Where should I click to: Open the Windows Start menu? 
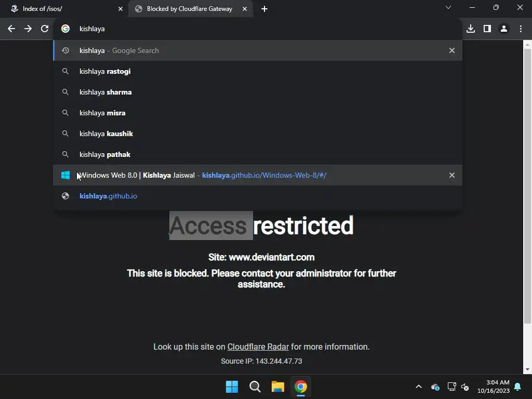[x=232, y=387]
